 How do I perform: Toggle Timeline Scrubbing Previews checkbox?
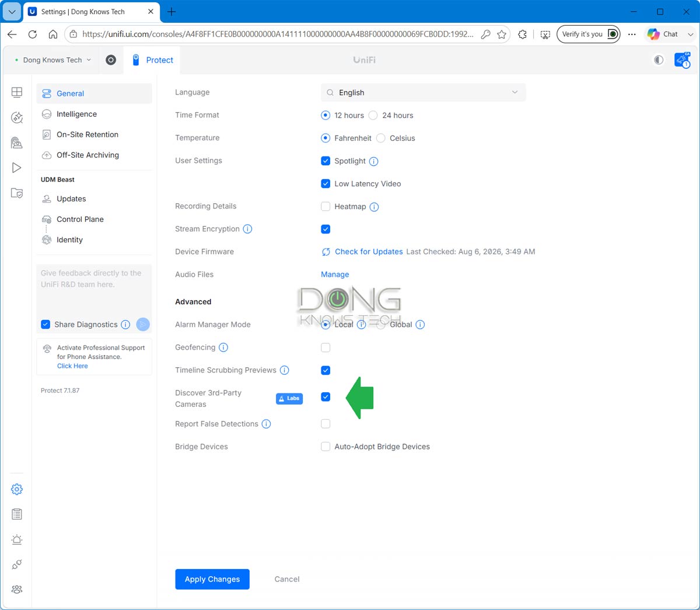point(325,371)
